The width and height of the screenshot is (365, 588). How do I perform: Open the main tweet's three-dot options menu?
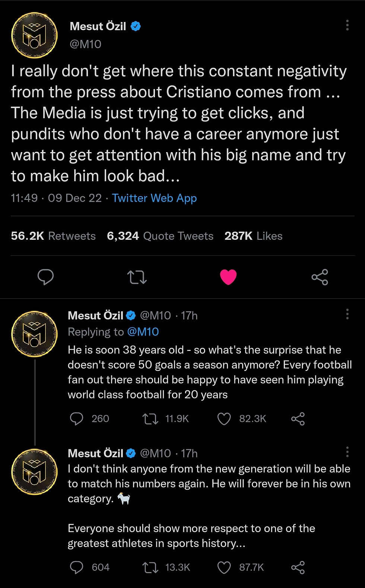[x=347, y=25]
